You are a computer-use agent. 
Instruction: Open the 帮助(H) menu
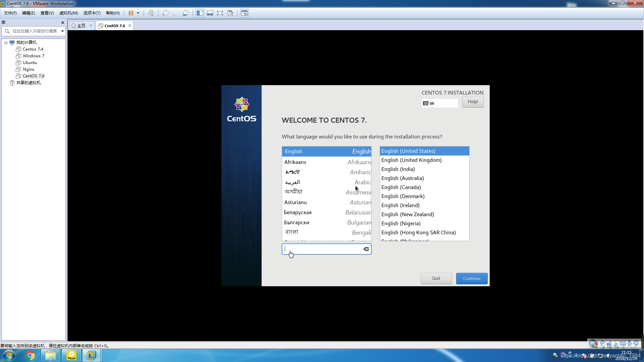click(113, 13)
